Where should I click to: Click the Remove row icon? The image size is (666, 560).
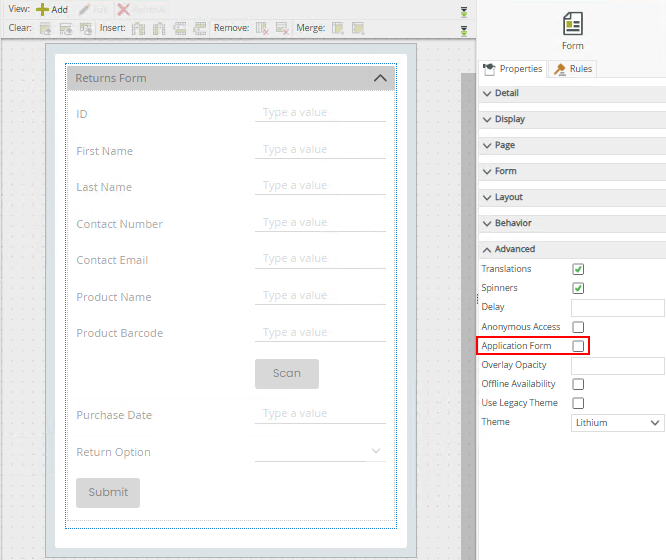(x=282, y=28)
